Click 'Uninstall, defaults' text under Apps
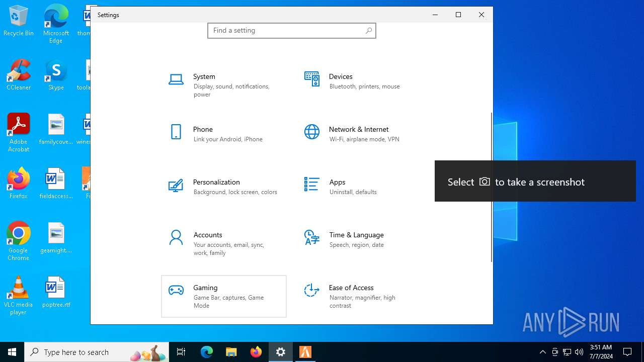 pyautogui.click(x=353, y=192)
